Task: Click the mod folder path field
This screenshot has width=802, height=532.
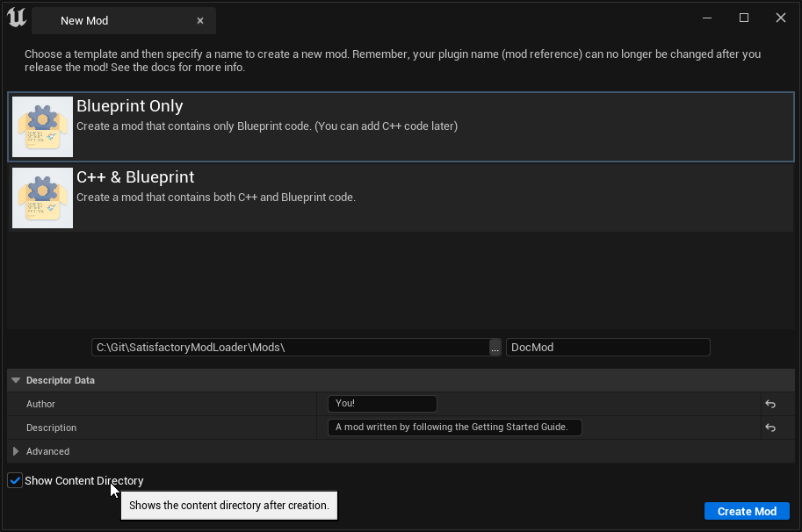Action: coord(290,348)
